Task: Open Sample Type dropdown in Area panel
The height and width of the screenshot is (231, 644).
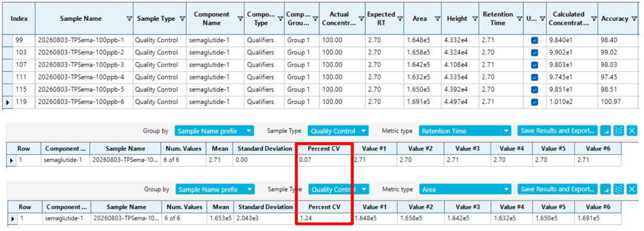Action: (339, 189)
